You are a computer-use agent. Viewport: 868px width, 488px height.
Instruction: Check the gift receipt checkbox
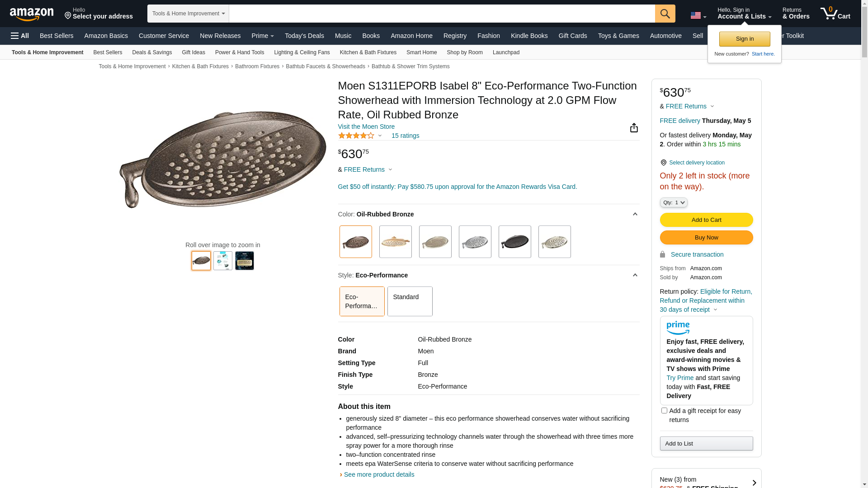[664, 411]
